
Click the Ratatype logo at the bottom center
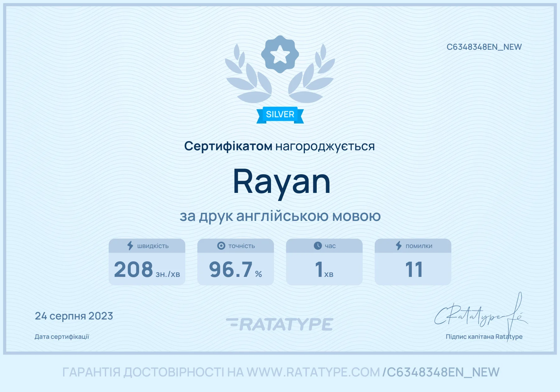click(280, 324)
